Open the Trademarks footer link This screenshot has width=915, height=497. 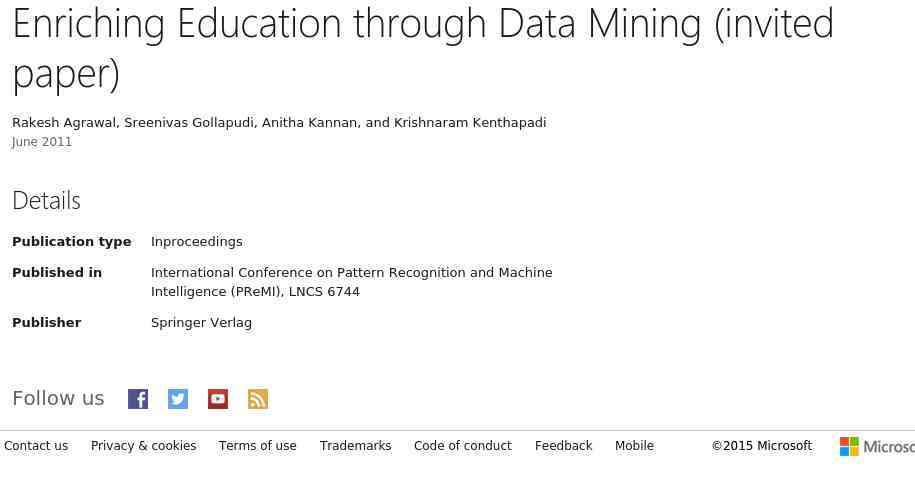355,446
